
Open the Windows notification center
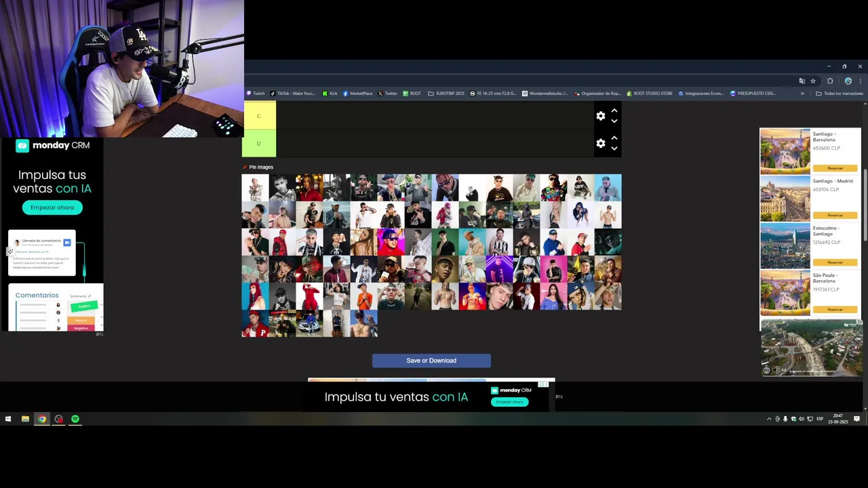click(857, 419)
